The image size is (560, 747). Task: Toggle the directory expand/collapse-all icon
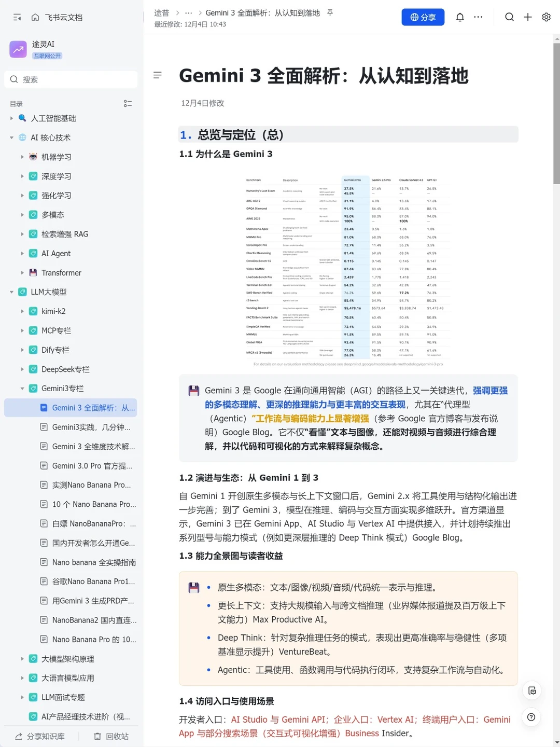pos(128,104)
